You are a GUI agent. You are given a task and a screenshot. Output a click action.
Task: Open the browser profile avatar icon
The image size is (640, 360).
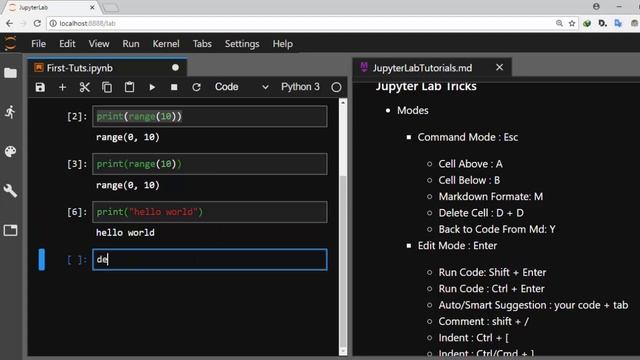point(596,7)
